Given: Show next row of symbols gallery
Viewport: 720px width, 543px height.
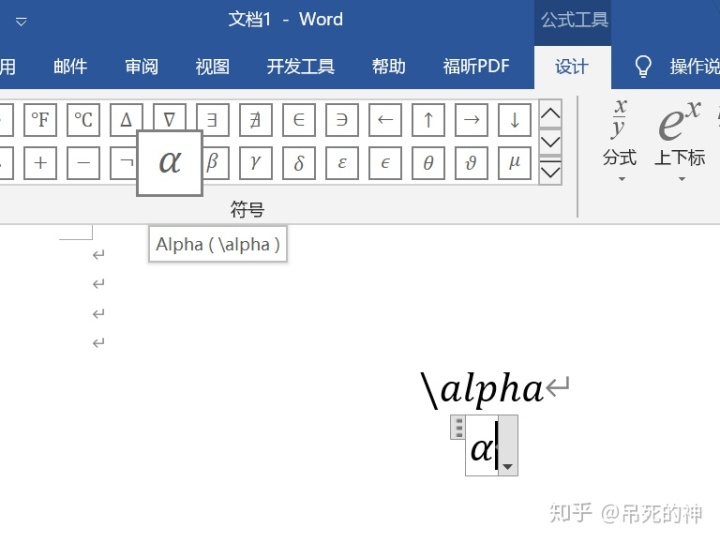Looking at the screenshot, I should point(551,142).
